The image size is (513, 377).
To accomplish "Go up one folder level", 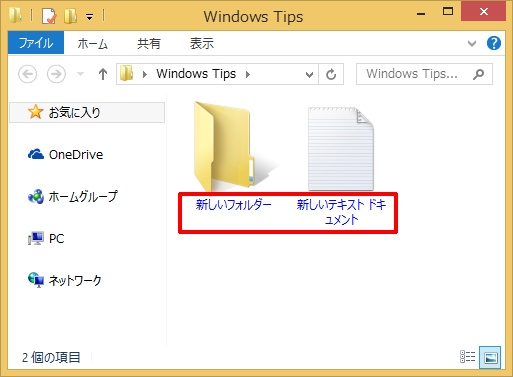I will click(103, 74).
